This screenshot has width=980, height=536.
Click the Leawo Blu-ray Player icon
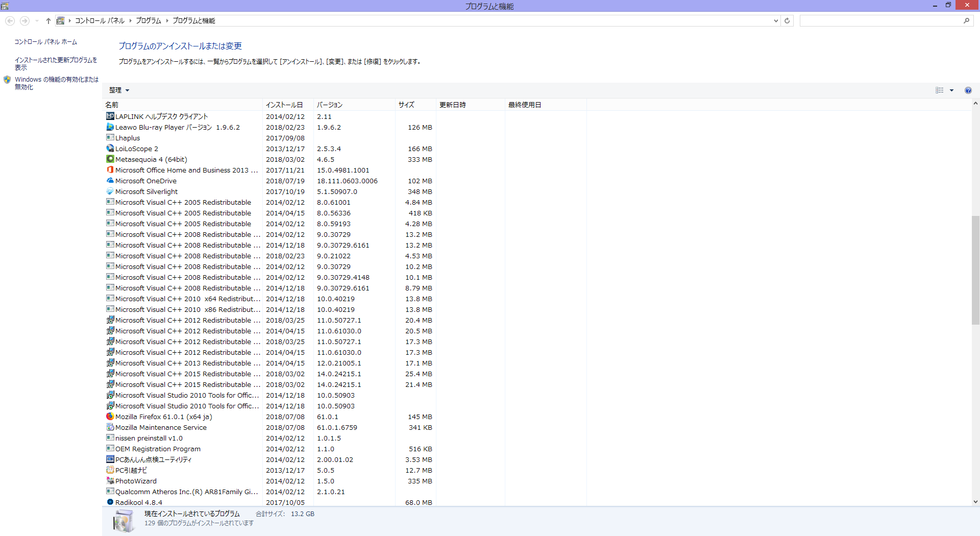point(110,127)
